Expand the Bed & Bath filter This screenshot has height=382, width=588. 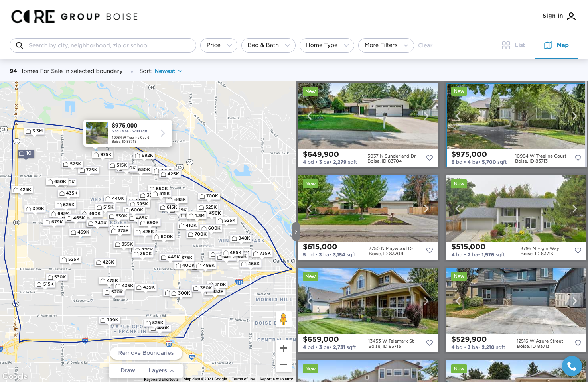(268, 45)
